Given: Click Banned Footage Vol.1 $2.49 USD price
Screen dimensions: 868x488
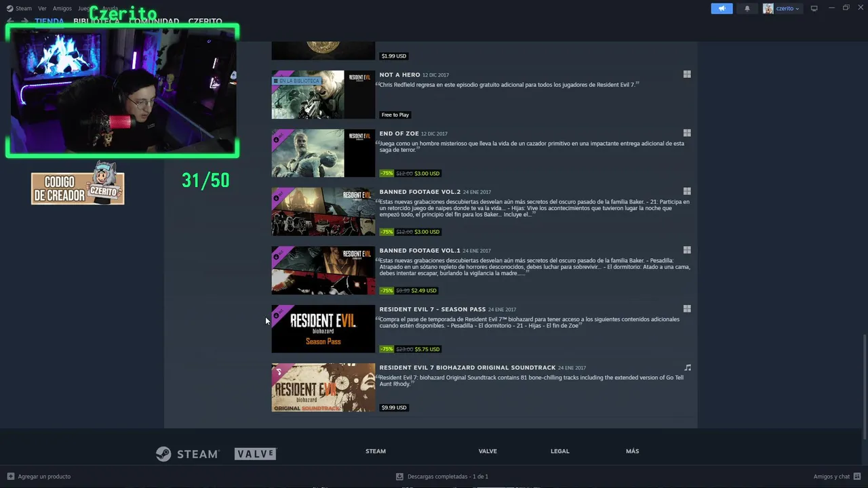Looking at the screenshot, I should point(424,291).
